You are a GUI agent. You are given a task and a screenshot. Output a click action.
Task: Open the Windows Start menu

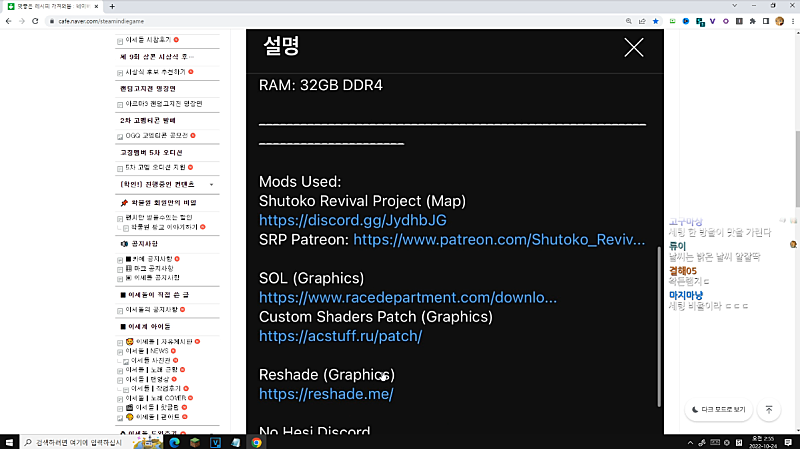[9, 442]
